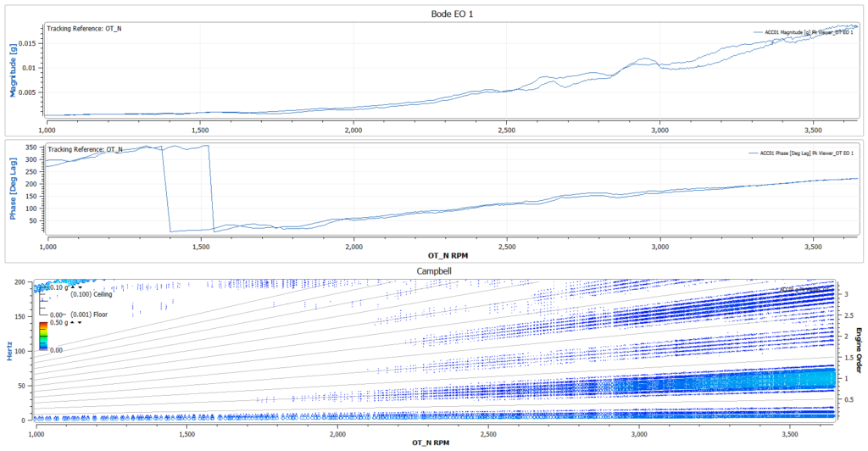868x451 pixels.
Task: Click the down arrow beside 0.10 g scale
Action: pos(78,287)
